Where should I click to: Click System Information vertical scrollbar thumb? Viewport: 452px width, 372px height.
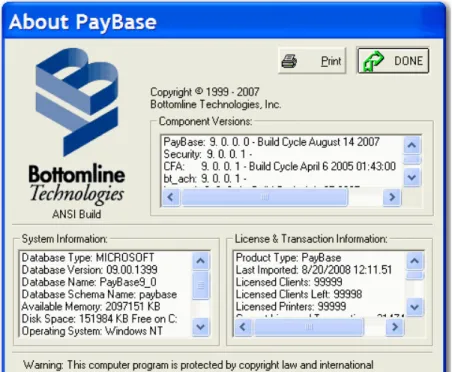click(201, 285)
